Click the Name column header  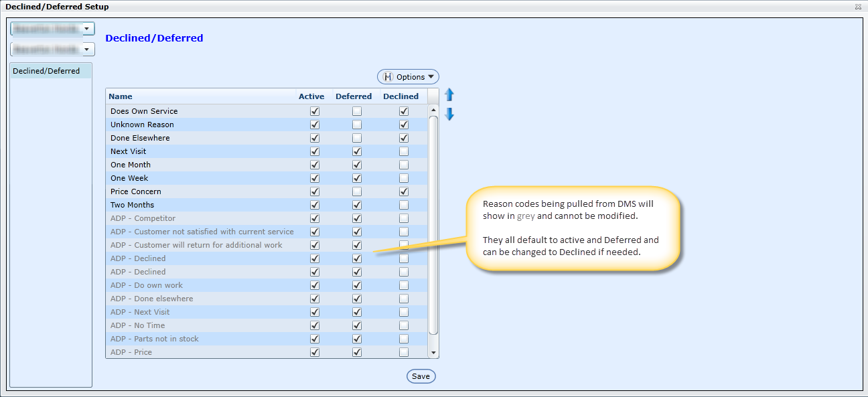(121, 96)
